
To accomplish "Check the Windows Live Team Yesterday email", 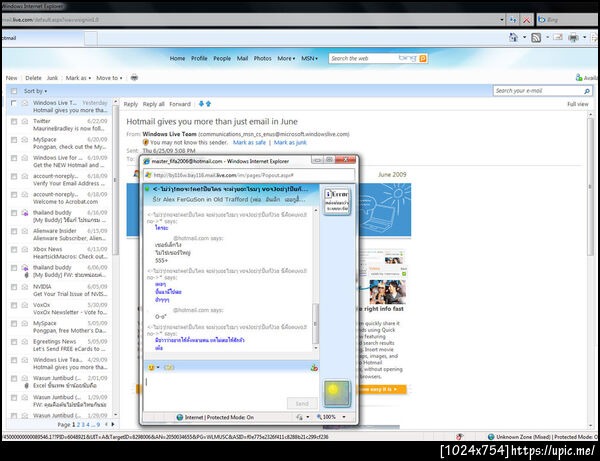I will (13, 103).
